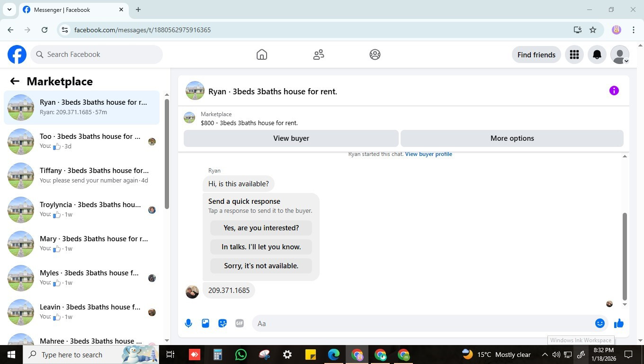Click Ryan's avatar beside the phone message

point(192,292)
